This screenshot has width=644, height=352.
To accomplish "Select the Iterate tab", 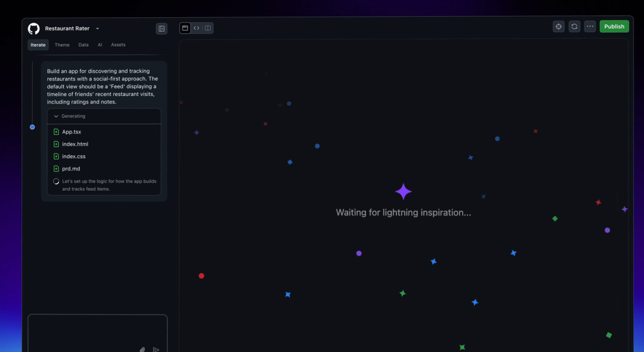I will [38, 45].
